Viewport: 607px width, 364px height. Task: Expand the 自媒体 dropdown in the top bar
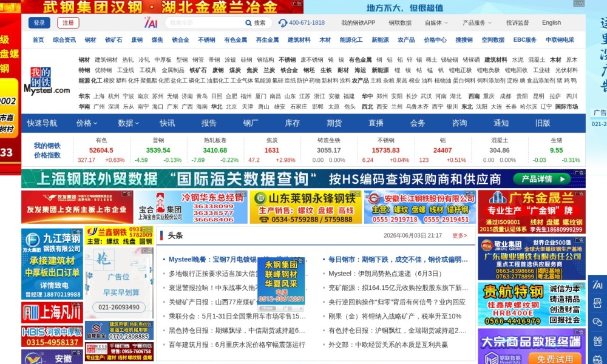(436, 23)
